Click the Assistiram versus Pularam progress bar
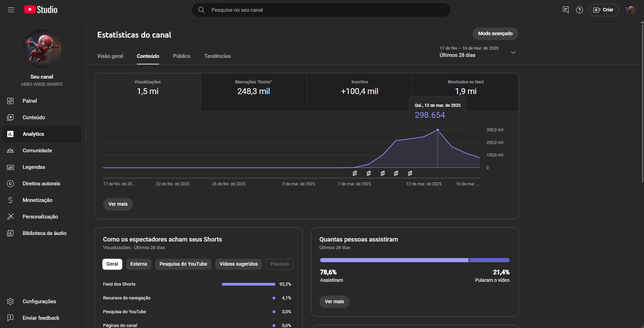Image resolution: width=644 pixels, height=328 pixels. pyautogui.click(x=414, y=260)
